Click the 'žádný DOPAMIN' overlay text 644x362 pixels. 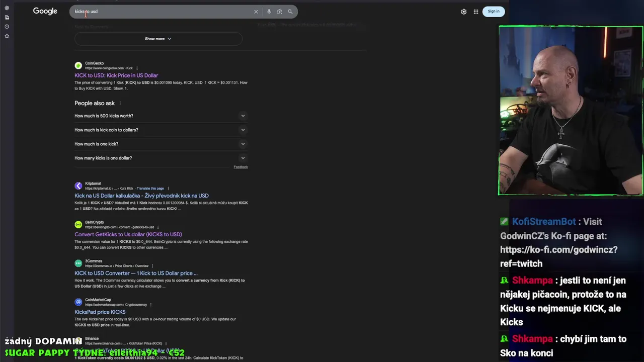click(43, 341)
